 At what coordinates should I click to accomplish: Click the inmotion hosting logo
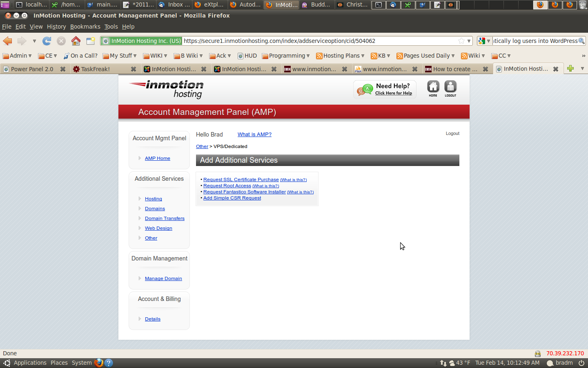(x=167, y=89)
